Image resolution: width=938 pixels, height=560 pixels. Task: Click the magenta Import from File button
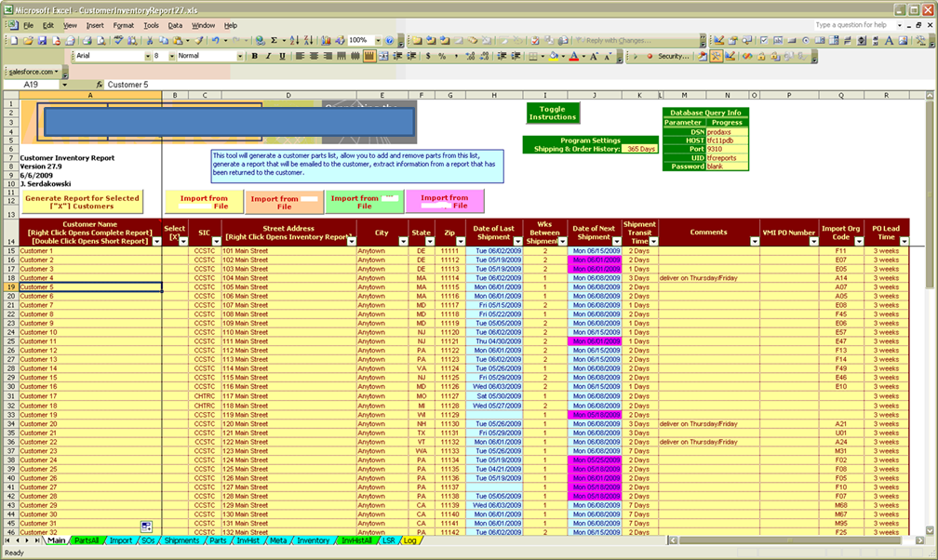[x=445, y=201]
